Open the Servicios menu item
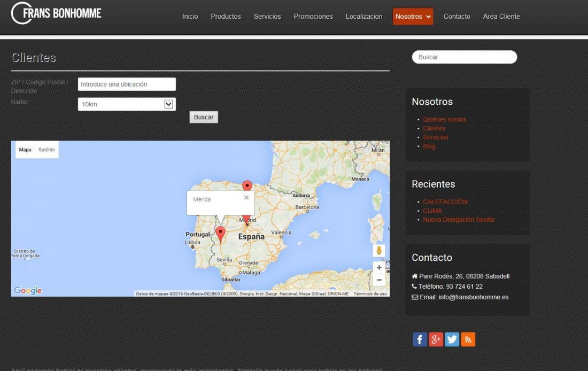The height and width of the screenshot is (371, 588). click(267, 17)
